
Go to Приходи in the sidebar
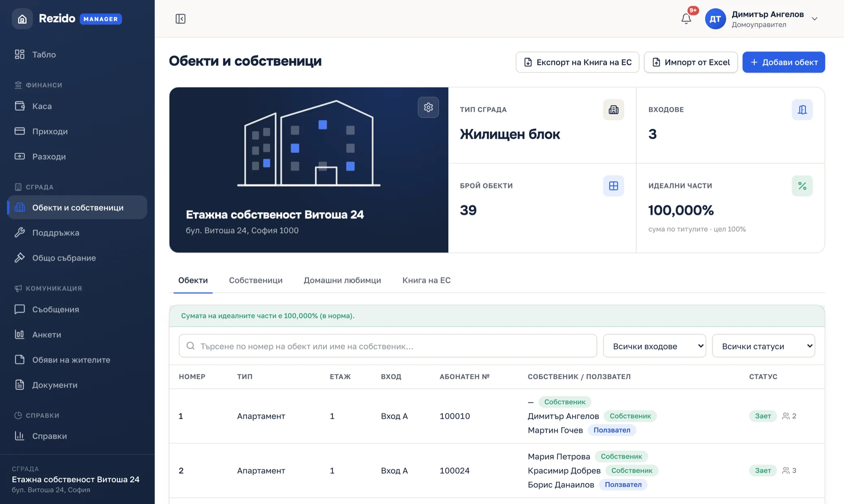77,131
